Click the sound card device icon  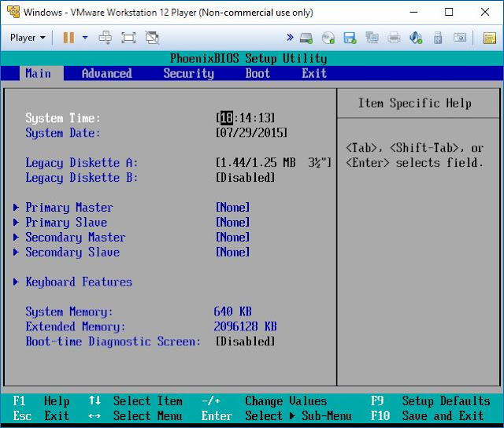(416, 38)
